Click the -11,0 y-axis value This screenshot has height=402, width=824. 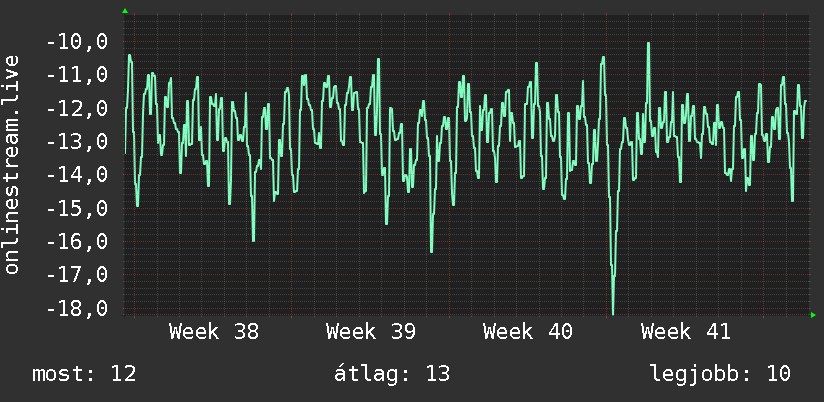pyautogui.click(x=77, y=75)
